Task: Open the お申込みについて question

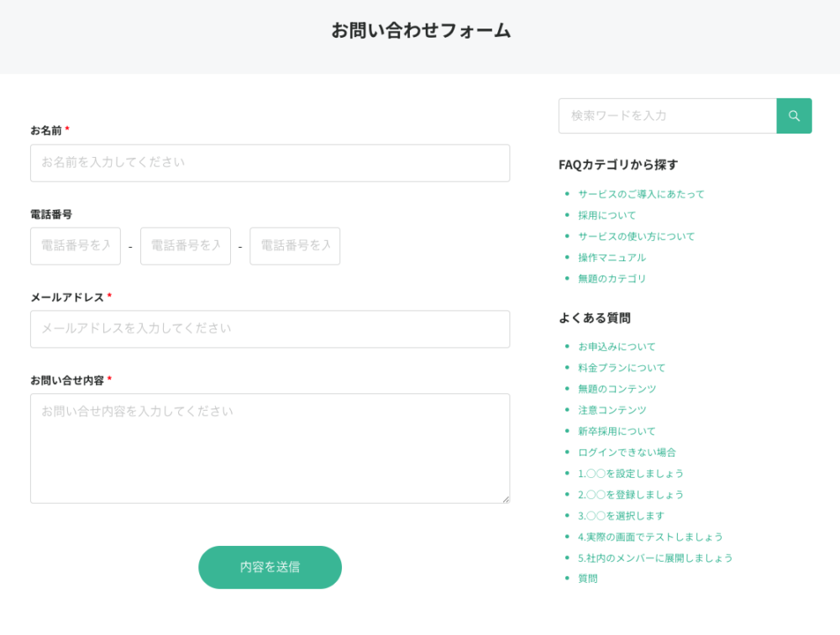Action: point(617,346)
